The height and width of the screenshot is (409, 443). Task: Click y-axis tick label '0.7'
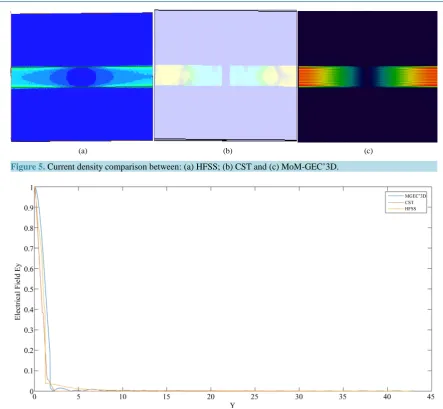(x=29, y=248)
